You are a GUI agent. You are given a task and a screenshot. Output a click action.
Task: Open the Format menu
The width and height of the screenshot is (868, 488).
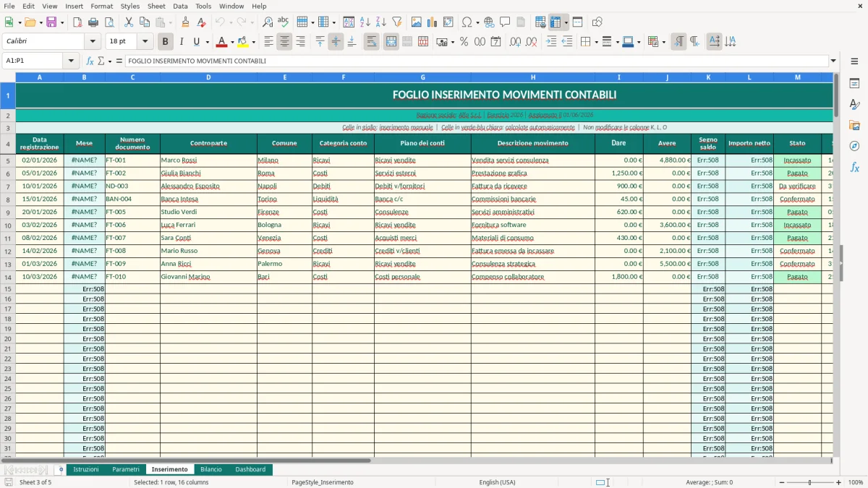coord(101,6)
